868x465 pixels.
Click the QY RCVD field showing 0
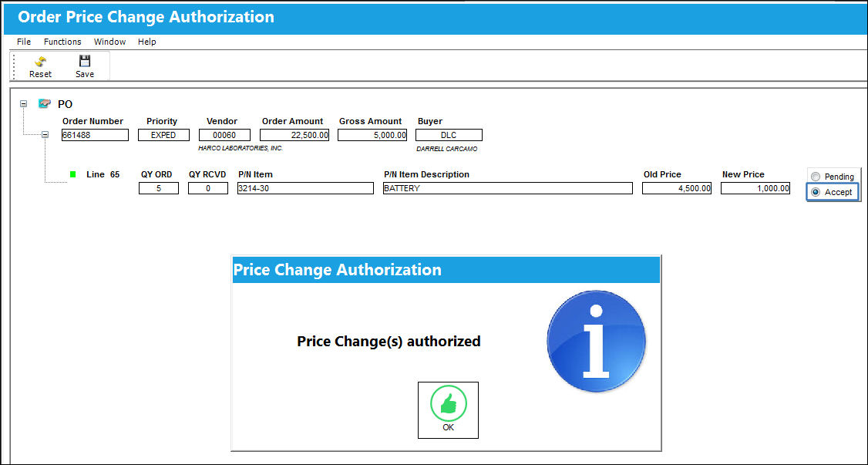tap(208, 188)
